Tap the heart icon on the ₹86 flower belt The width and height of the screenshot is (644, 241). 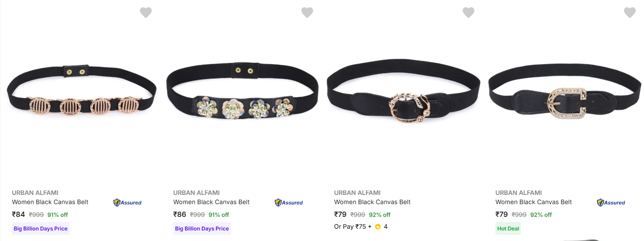pyautogui.click(x=307, y=13)
